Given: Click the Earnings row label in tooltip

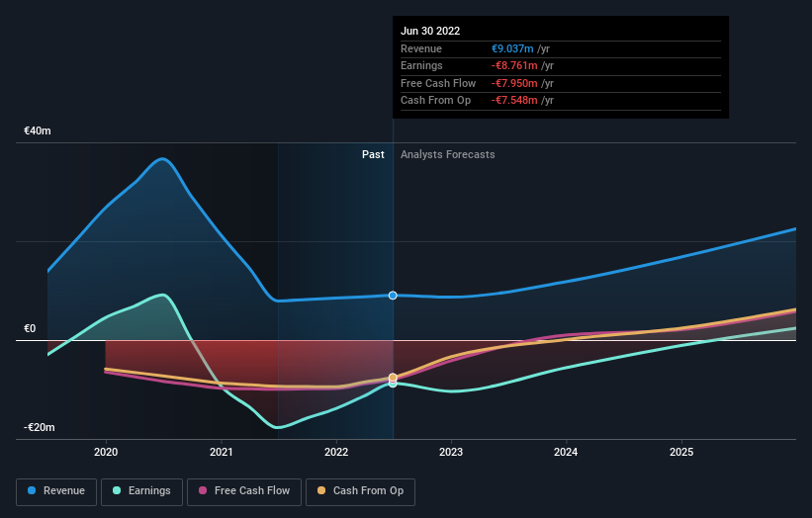Looking at the screenshot, I should pyautogui.click(x=421, y=65).
